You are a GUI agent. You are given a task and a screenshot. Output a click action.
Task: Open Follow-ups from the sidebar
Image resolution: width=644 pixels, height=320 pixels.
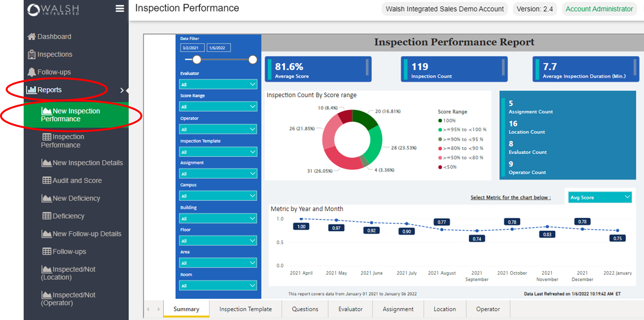53,72
